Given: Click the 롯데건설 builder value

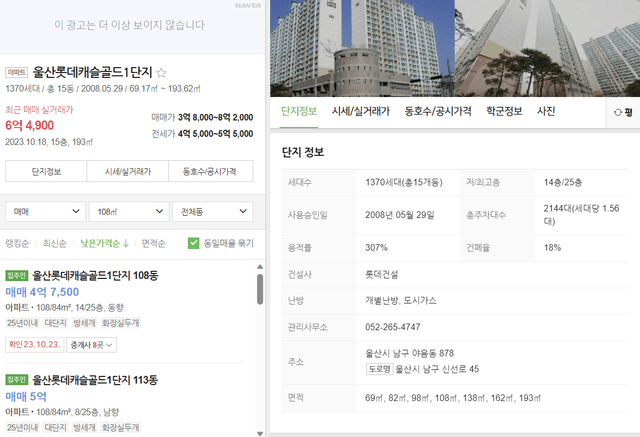Looking at the screenshot, I should click(x=381, y=274).
